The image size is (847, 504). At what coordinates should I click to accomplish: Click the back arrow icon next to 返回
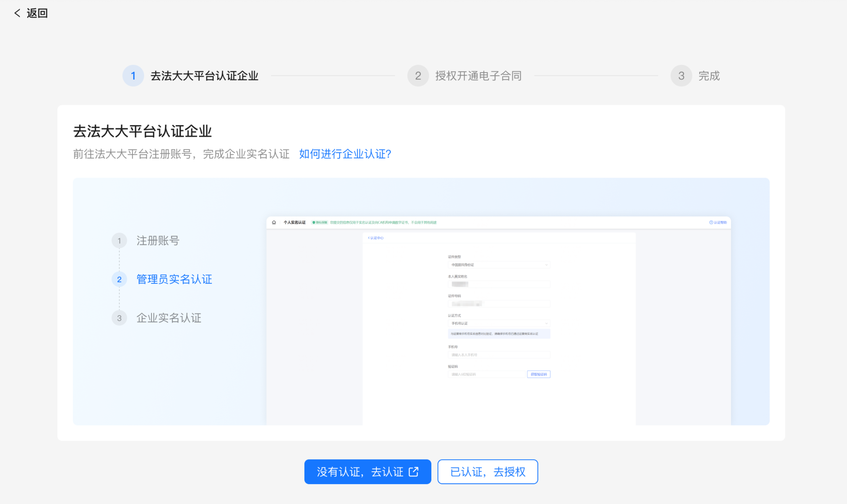(x=17, y=13)
